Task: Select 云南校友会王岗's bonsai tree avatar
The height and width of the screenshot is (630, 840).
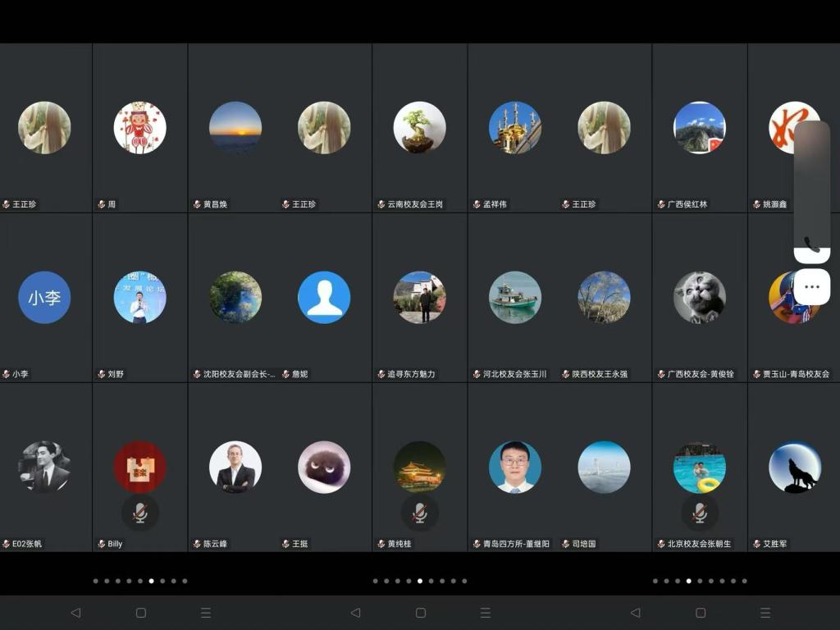Action: coord(420,127)
